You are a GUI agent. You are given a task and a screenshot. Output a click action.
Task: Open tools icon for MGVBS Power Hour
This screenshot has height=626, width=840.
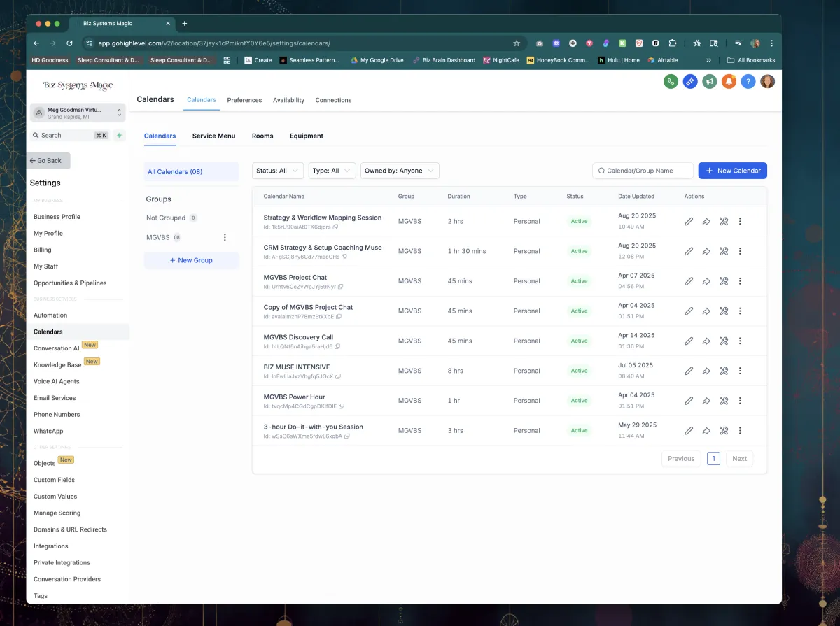tap(724, 401)
